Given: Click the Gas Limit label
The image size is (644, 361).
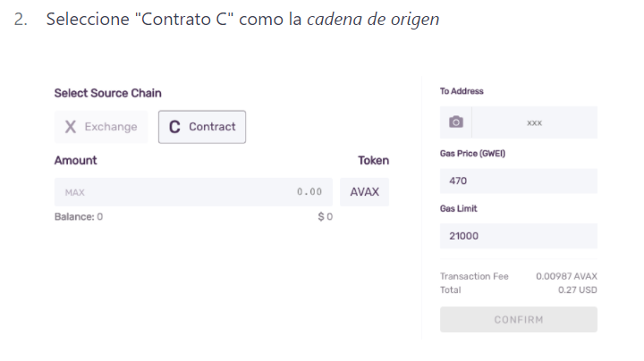Looking at the screenshot, I should click(458, 208).
